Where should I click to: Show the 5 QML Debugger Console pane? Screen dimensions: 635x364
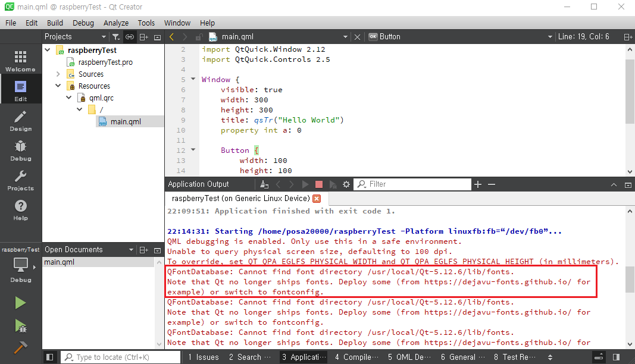click(409, 357)
